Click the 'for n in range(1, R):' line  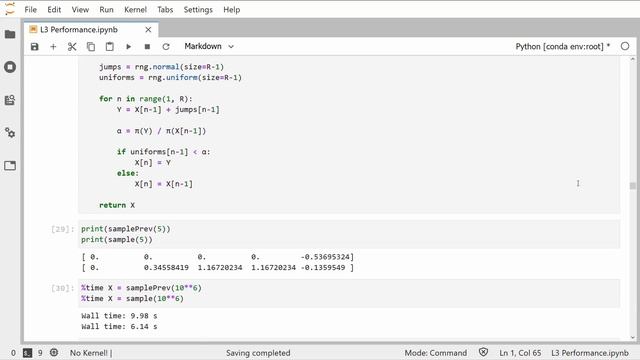tap(145, 99)
